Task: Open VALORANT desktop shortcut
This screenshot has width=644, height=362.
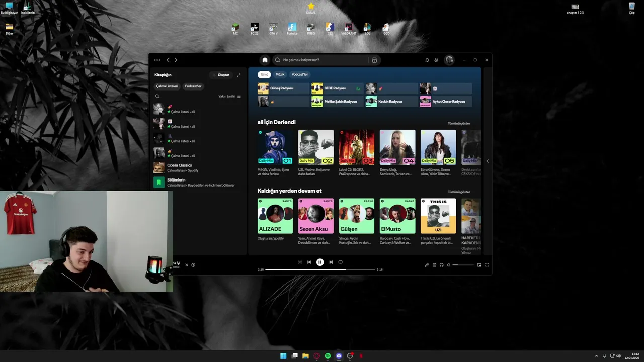Action: 348,29
